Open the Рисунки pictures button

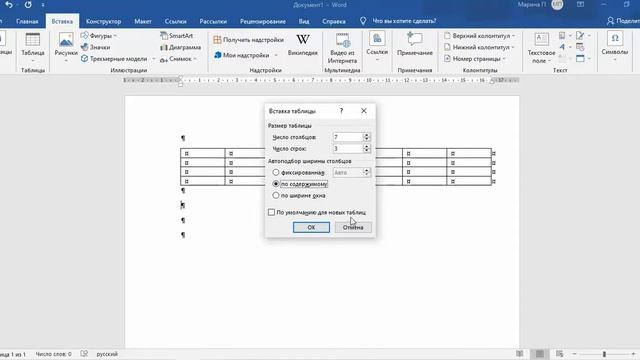pyautogui.click(x=66, y=47)
